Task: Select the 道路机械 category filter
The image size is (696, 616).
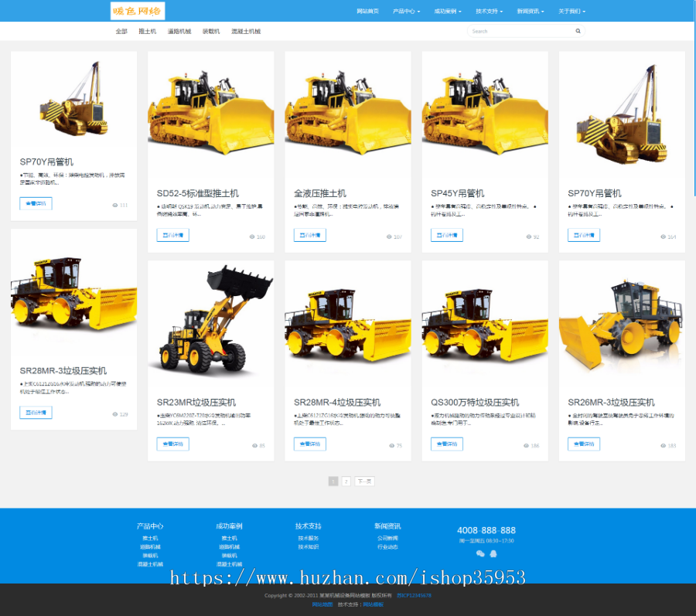Action: (x=179, y=32)
